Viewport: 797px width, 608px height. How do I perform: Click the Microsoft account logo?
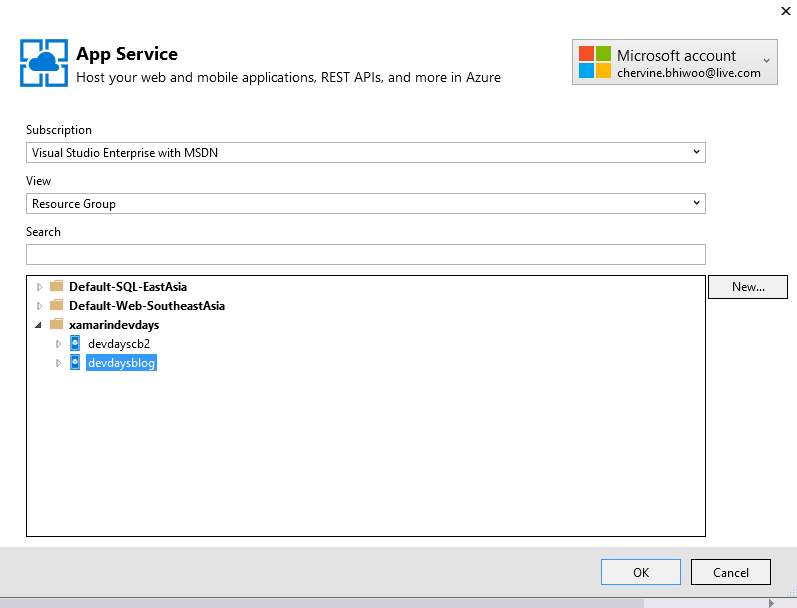pyautogui.click(x=595, y=62)
